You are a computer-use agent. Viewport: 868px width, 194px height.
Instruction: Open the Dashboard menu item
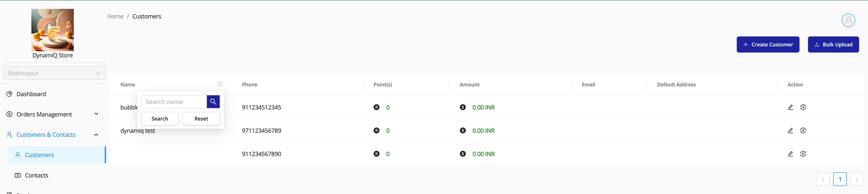(x=31, y=94)
